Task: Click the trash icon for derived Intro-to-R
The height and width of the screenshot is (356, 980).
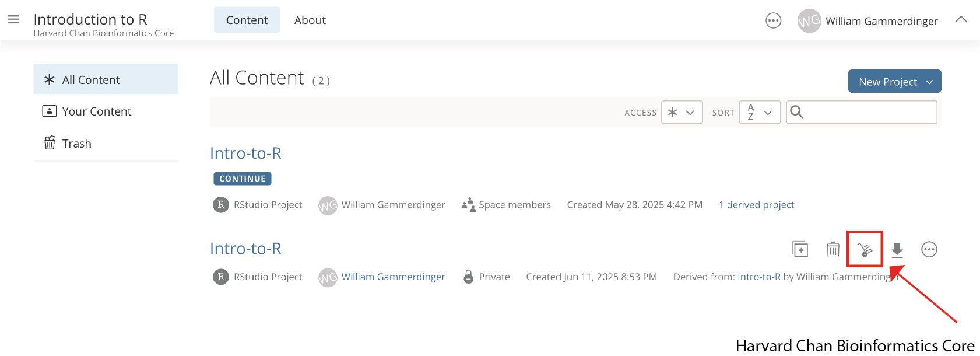Action: (x=833, y=249)
